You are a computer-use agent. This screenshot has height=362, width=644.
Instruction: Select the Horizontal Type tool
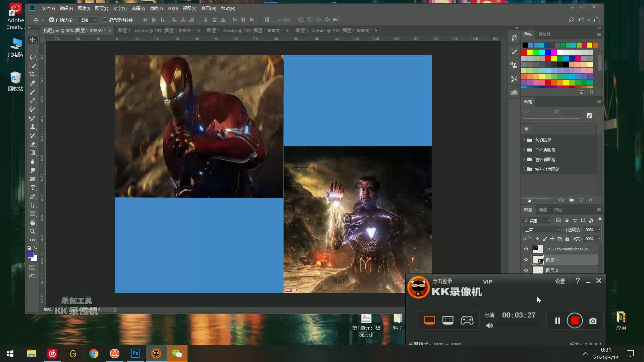pyautogui.click(x=33, y=188)
